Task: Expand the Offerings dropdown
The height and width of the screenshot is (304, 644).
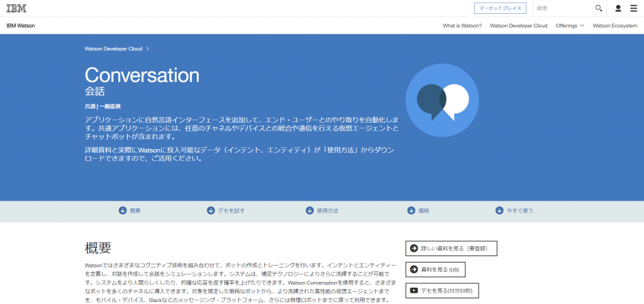Action: pos(570,25)
